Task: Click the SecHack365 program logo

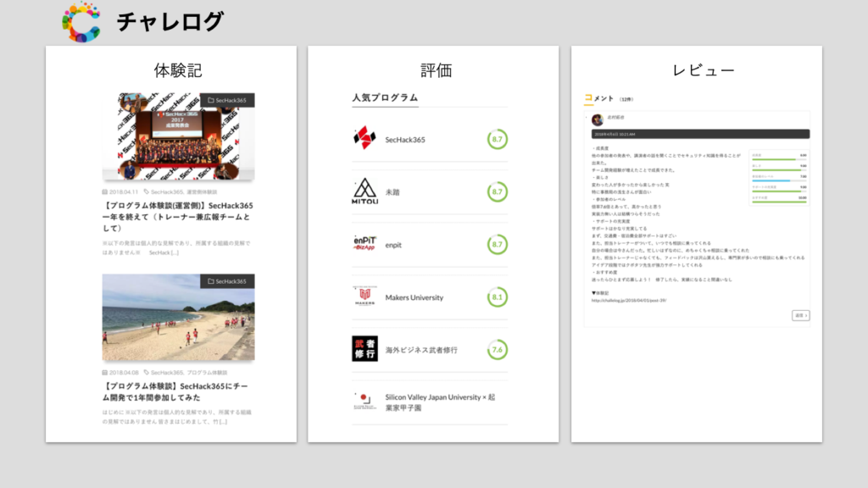Action: pyautogui.click(x=364, y=139)
